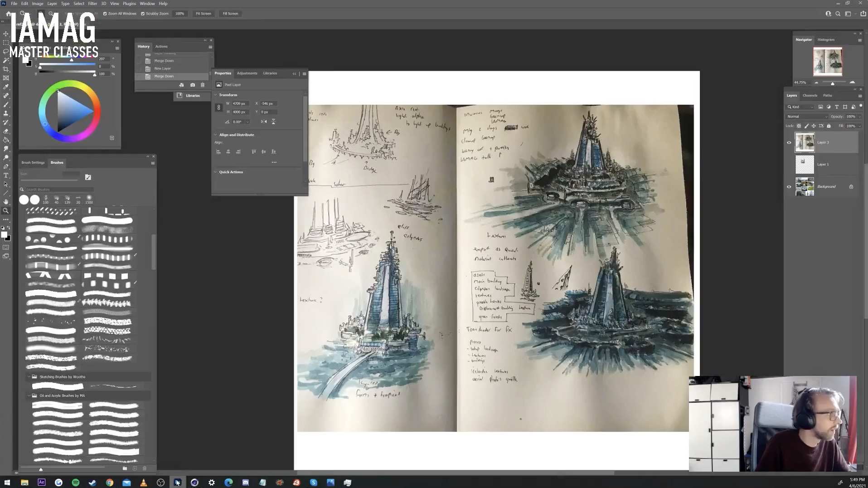Screen dimensions: 868x488
Task: Open the Filter menu
Action: [x=92, y=3]
